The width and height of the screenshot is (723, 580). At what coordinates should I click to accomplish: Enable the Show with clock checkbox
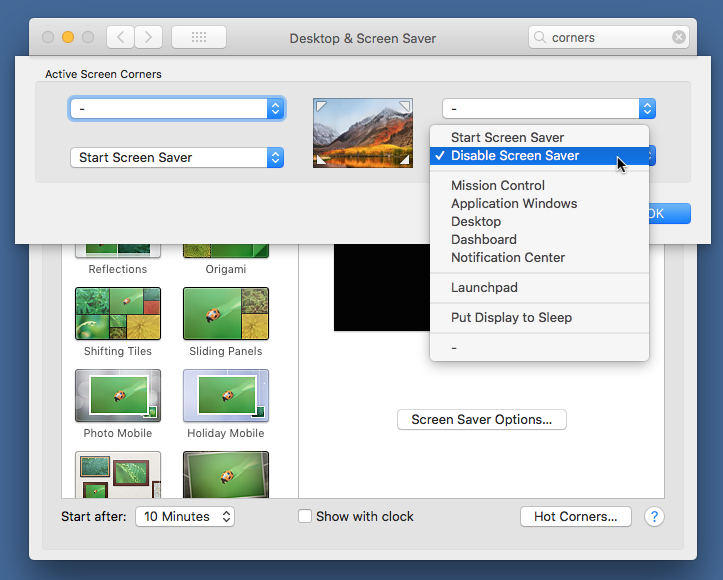(x=306, y=517)
